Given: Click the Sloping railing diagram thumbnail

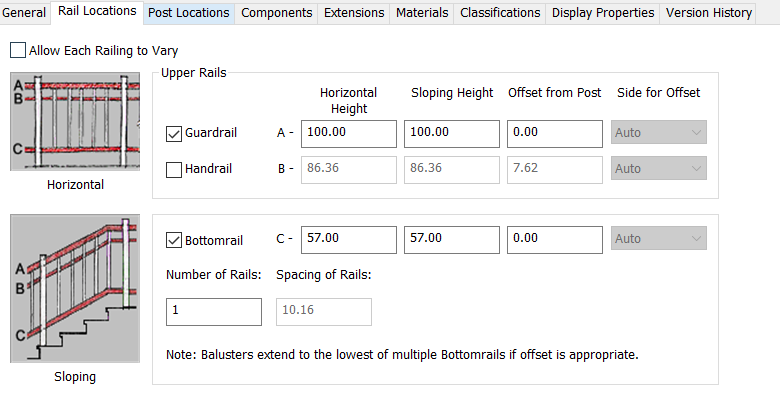Looking at the screenshot, I should point(75,289).
